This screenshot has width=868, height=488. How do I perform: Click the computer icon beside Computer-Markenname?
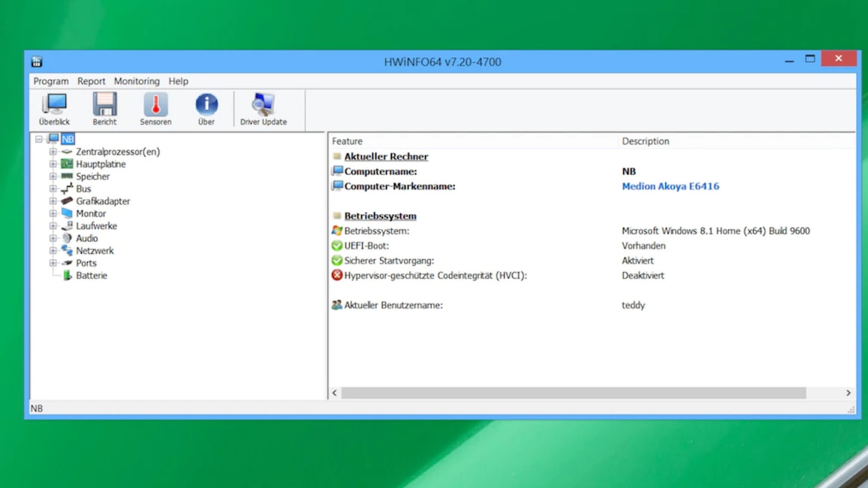pos(337,186)
